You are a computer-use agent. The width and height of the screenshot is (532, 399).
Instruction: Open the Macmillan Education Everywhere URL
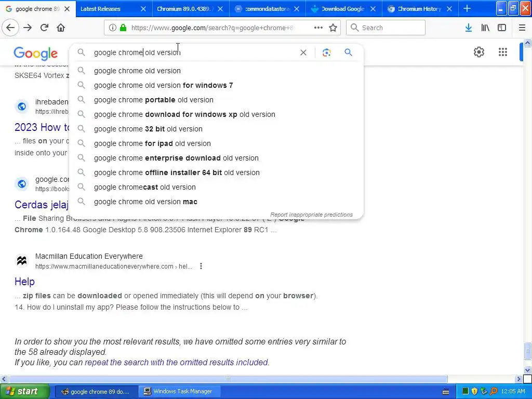(x=114, y=267)
